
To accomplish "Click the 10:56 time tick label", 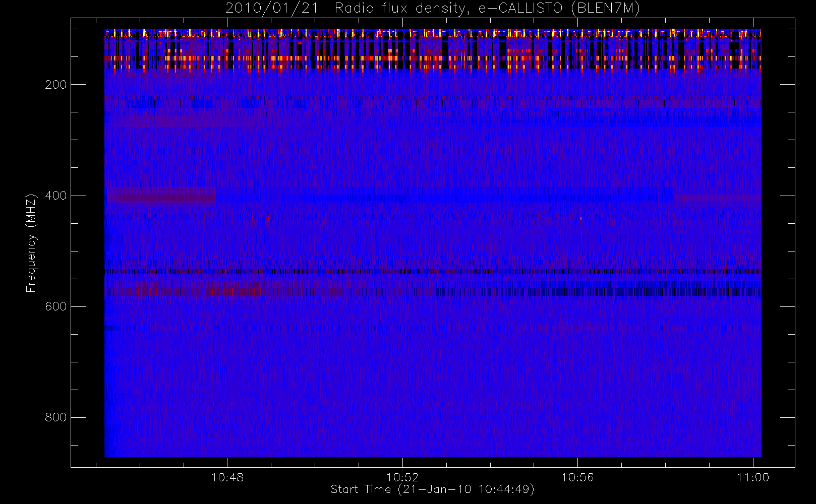I will [577, 477].
